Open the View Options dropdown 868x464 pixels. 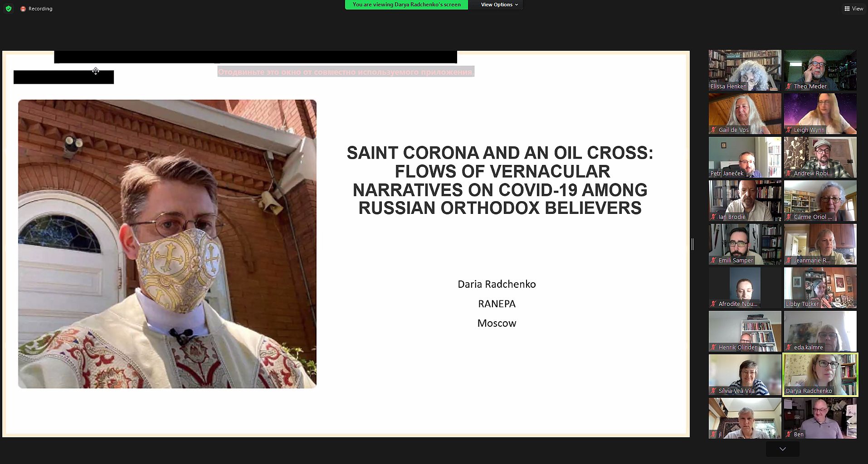pos(499,5)
